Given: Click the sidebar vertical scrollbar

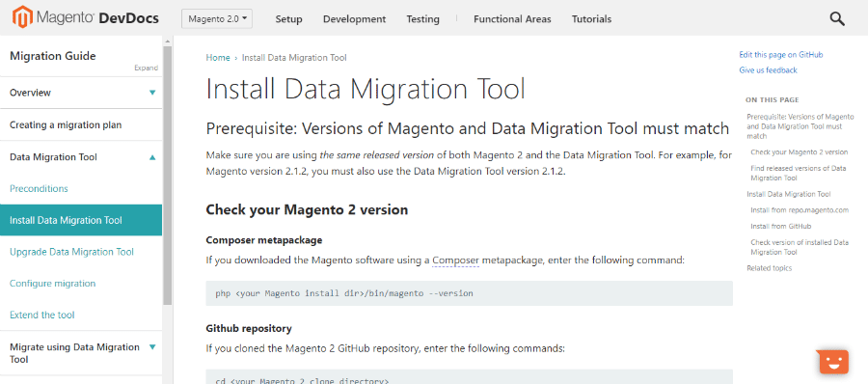Looking at the screenshot, I should click(168, 175).
